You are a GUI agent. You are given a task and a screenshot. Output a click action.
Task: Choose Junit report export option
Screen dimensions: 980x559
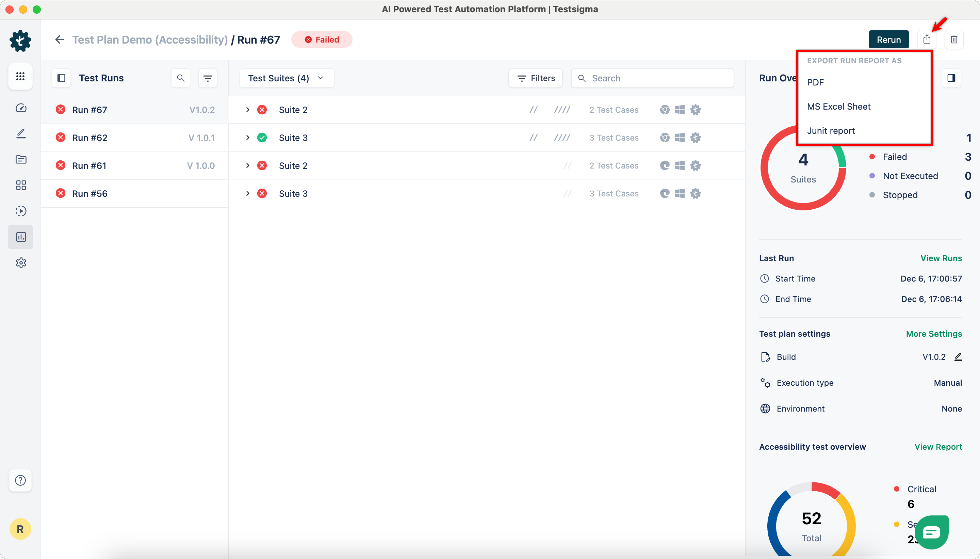[831, 131]
